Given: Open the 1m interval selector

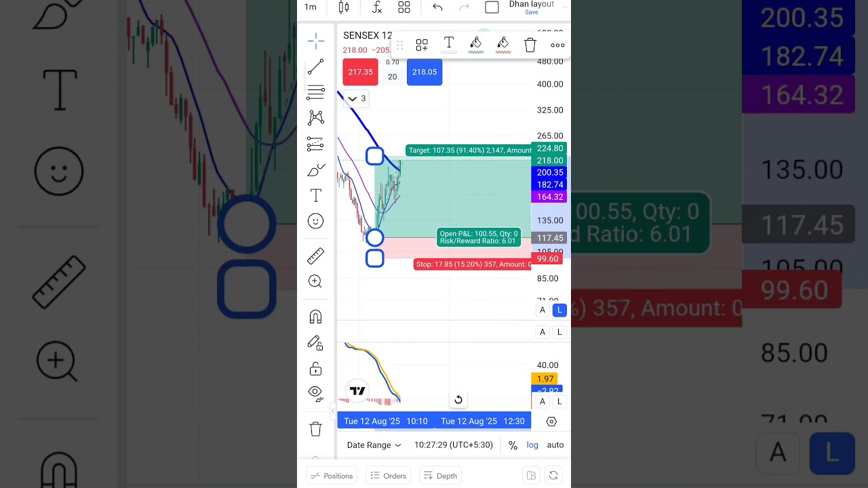Looking at the screenshot, I should [311, 7].
